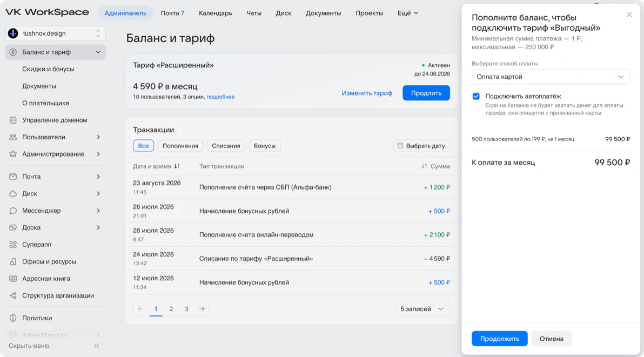Click the Управление доменом sidebar icon
The width and height of the screenshot is (644, 357).
(13, 120)
